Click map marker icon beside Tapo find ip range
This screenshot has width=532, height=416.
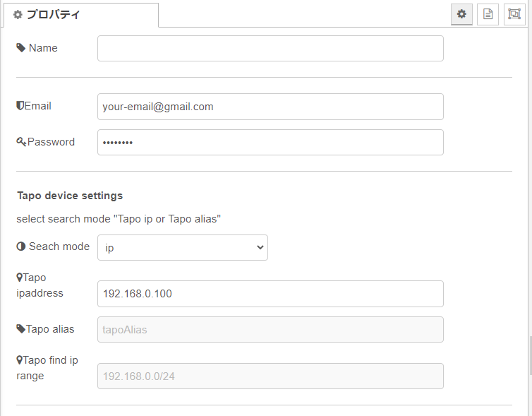[x=20, y=360]
